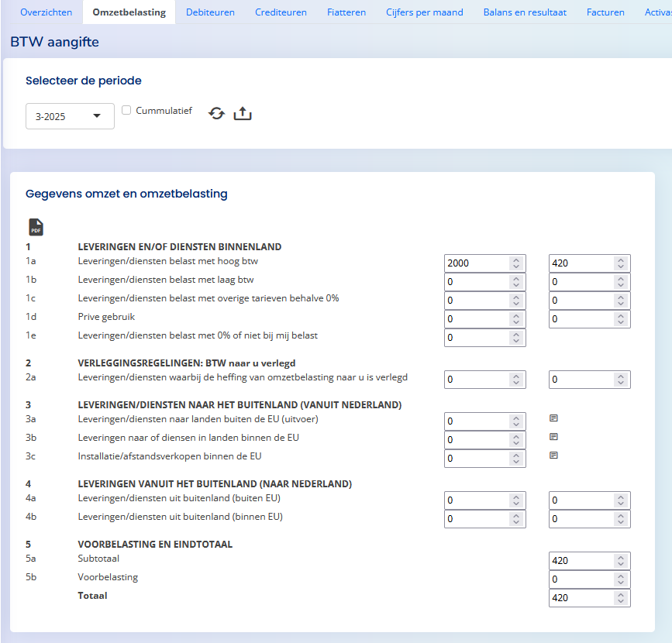Click the refresh icon next to Cummulatief

click(216, 114)
